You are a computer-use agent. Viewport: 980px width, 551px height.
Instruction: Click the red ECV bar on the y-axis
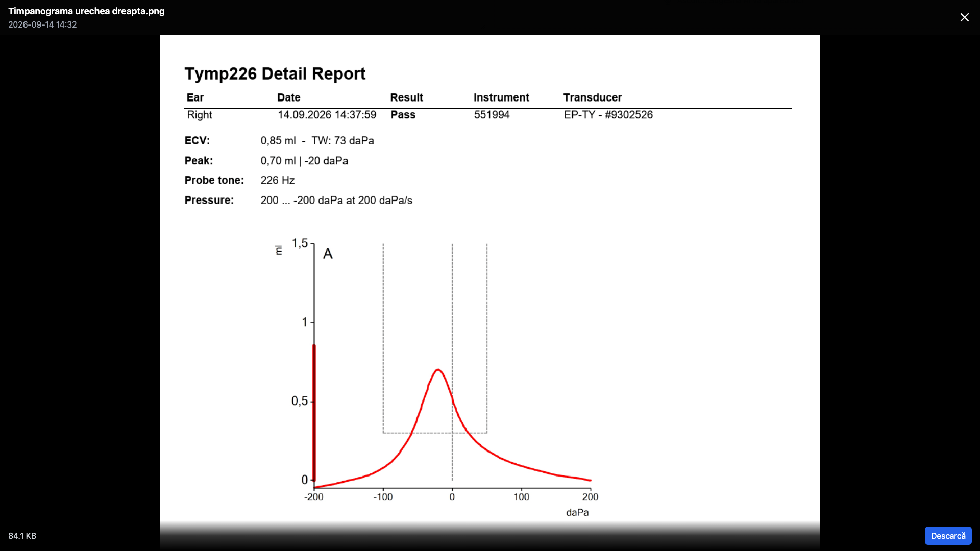pos(314,413)
